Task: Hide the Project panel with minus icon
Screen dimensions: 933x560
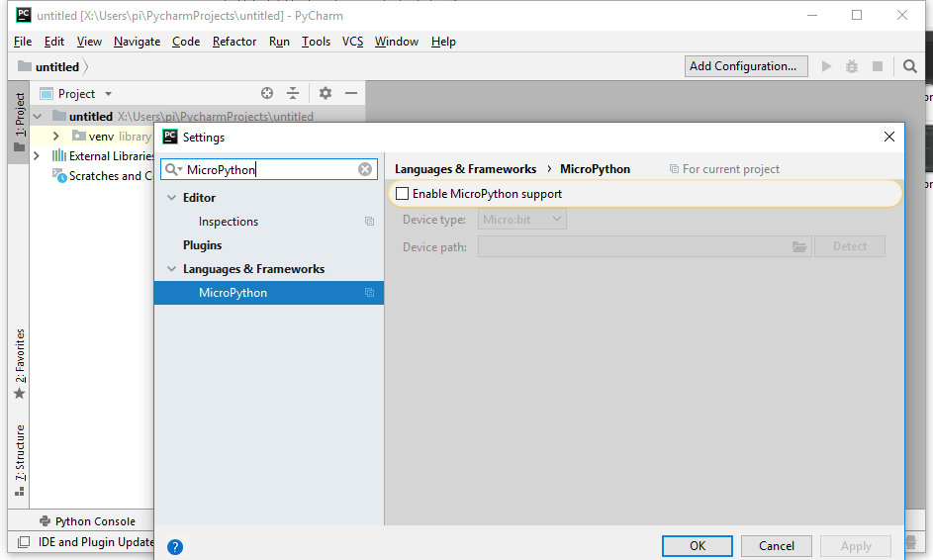Action: click(x=351, y=93)
